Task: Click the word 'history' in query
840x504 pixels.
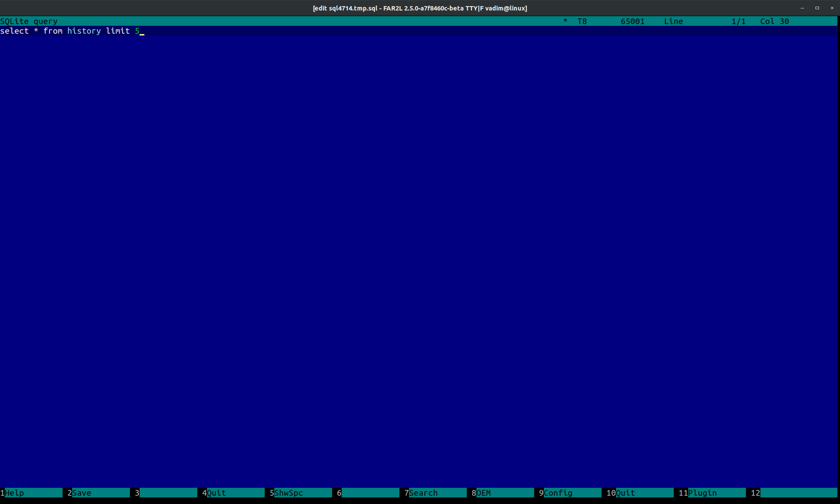Action: coord(84,31)
